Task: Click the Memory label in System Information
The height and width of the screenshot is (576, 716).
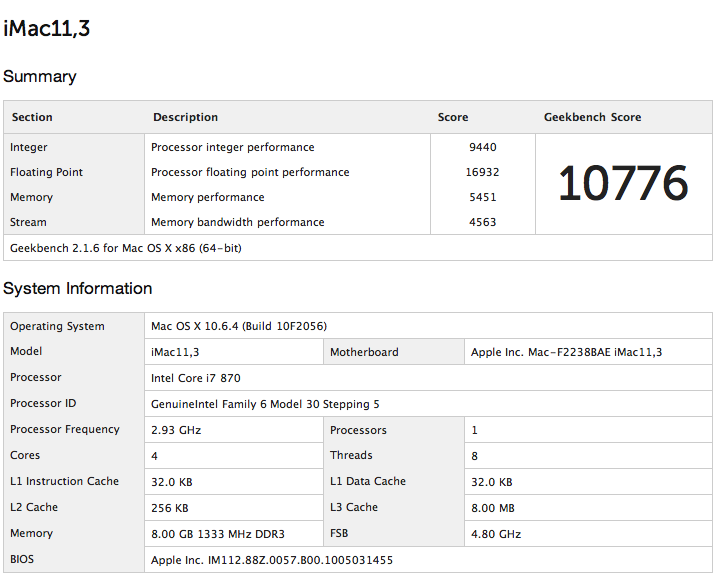Action: coord(31,534)
